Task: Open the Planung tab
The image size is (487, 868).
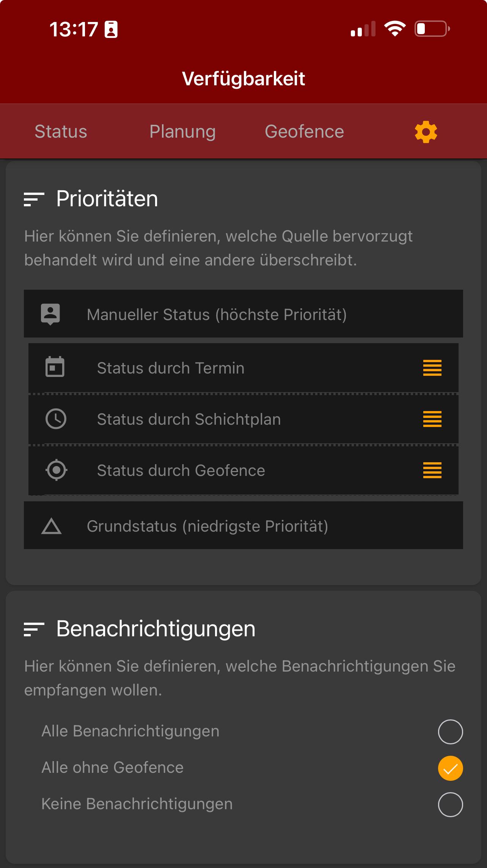Action: coord(183,132)
